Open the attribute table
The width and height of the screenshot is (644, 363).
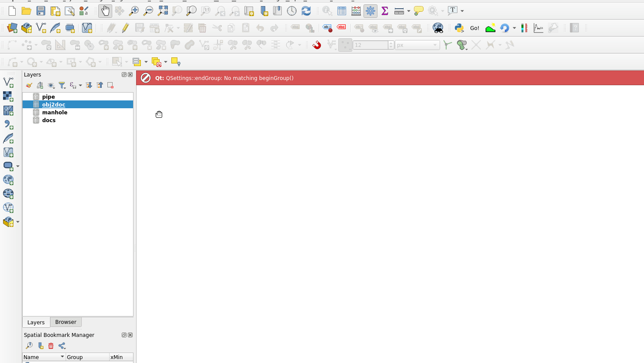click(342, 11)
